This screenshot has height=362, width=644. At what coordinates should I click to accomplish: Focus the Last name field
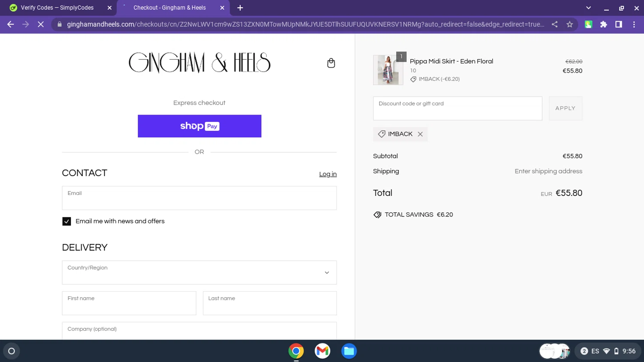270,303
